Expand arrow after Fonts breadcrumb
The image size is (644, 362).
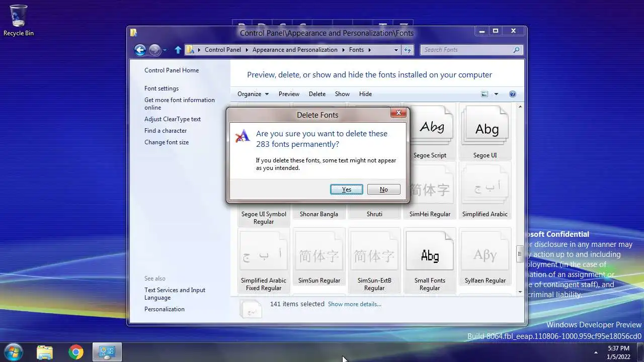click(x=369, y=50)
